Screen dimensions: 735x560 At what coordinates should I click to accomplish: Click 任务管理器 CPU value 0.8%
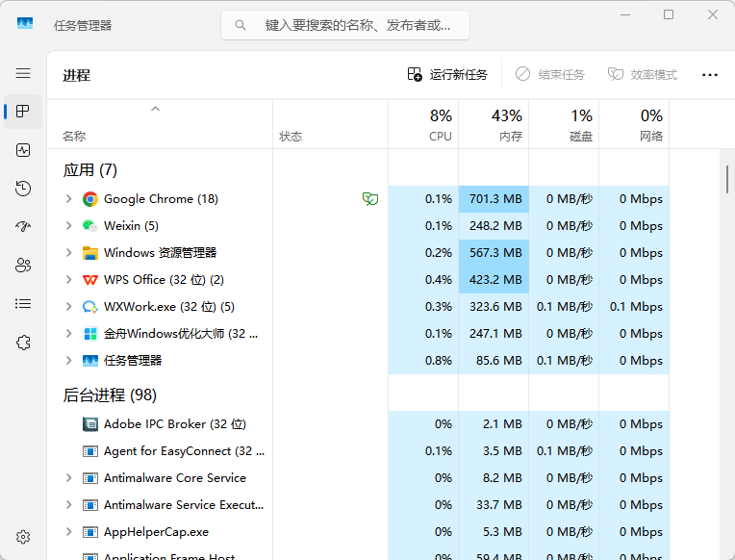439,361
